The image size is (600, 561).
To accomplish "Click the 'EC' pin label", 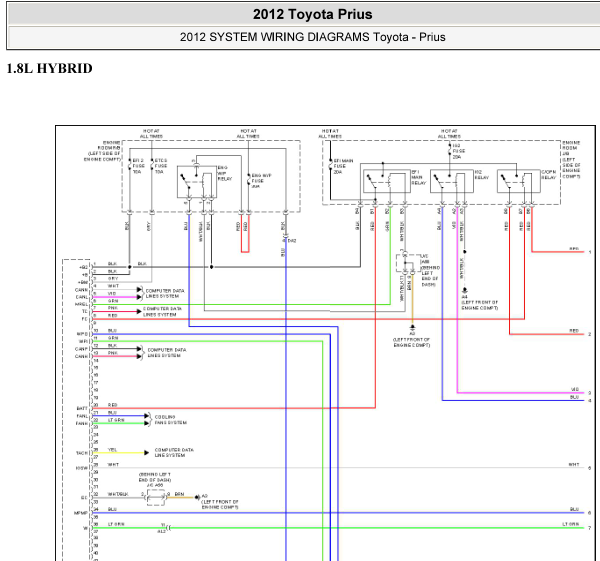I will click(x=85, y=498).
